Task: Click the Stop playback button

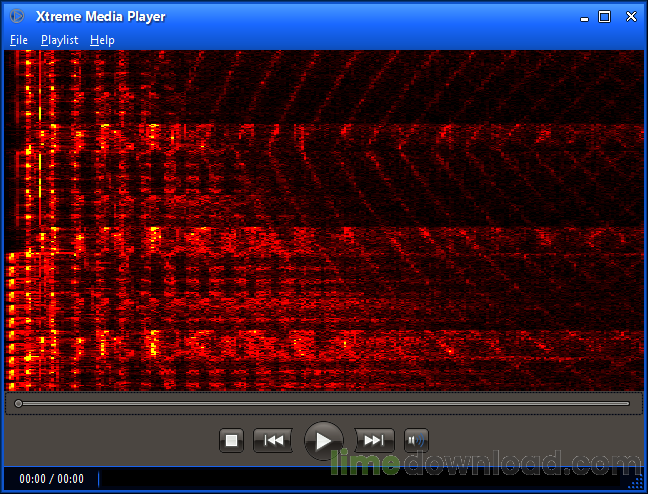Action: pos(231,440)
